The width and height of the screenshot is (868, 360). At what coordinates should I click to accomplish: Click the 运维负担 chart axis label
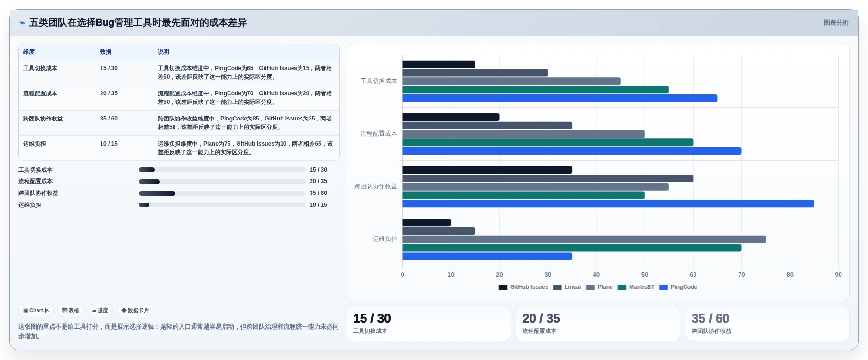click(384, 239)
